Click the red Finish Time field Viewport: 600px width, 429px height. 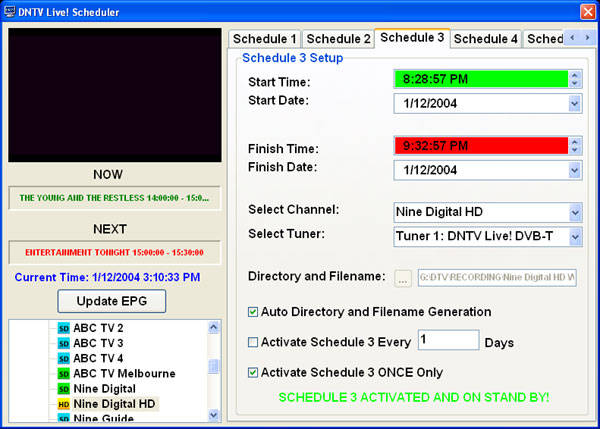click(x=481, y=146)
